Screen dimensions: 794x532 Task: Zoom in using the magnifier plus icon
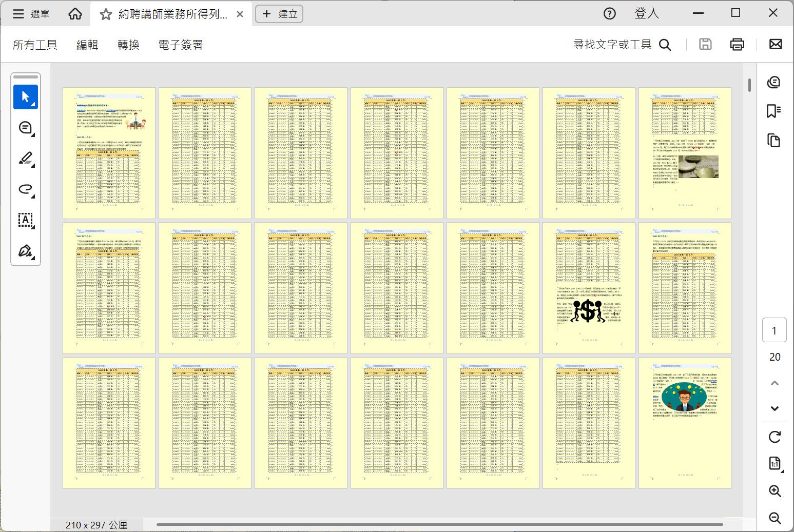click(x=774, y=491)
